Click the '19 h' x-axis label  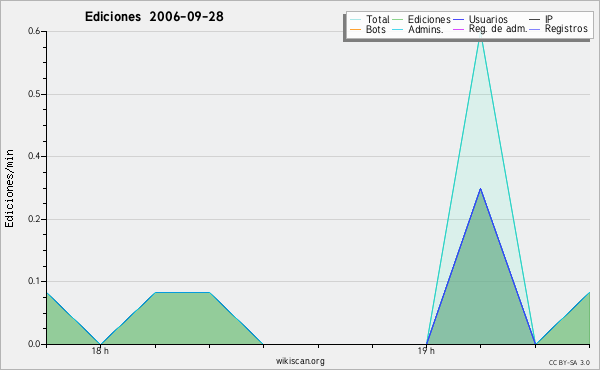click(x=426, y=351)
